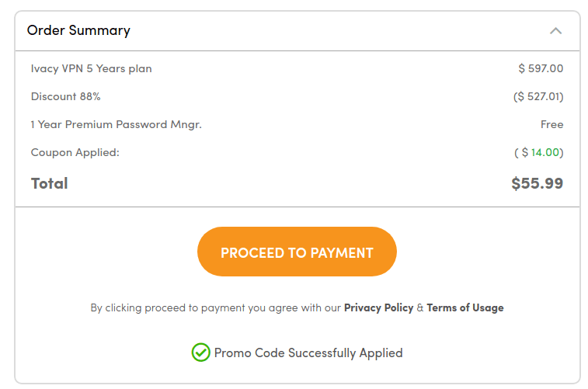Click the ampersand between the policy links
This screenshot has width=588, height=389.
420,307
